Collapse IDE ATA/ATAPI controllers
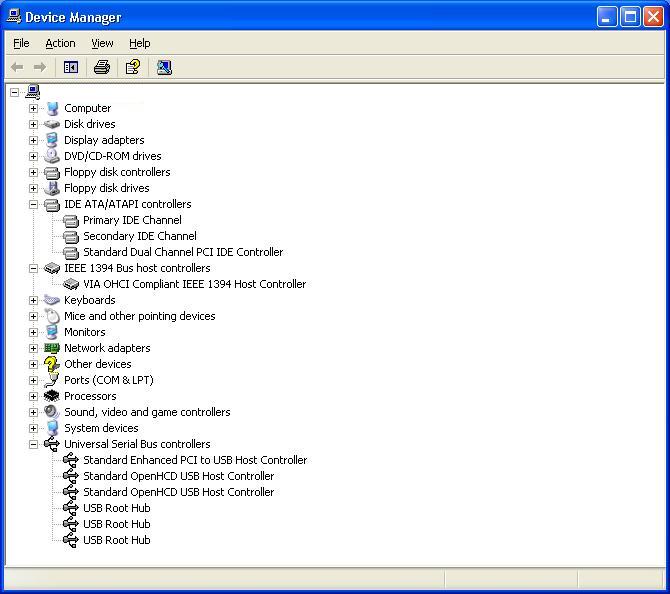This screenshot has width=670, height=594. coord(33,204)
